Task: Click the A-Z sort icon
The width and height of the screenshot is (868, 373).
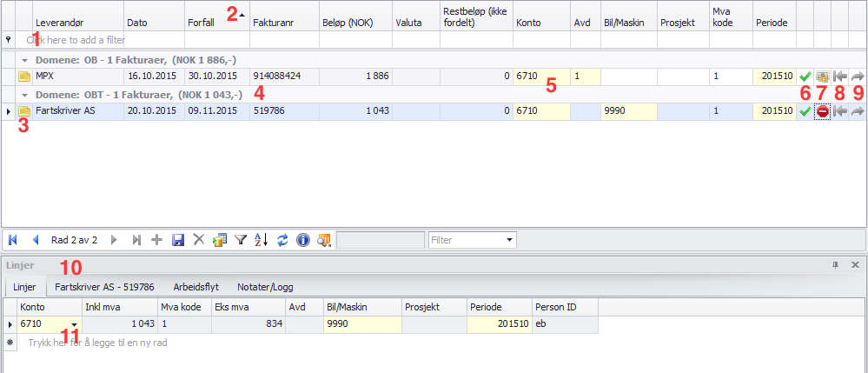Action: (x=262, y=240)
